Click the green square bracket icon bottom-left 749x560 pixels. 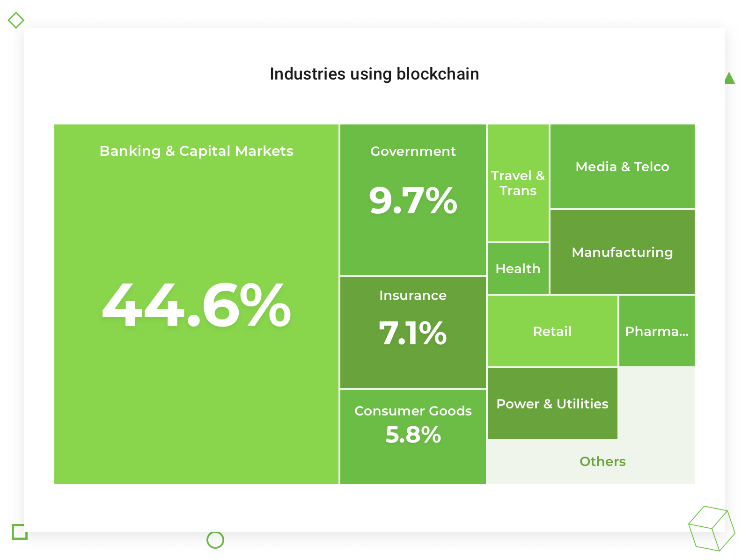[19, 532]
